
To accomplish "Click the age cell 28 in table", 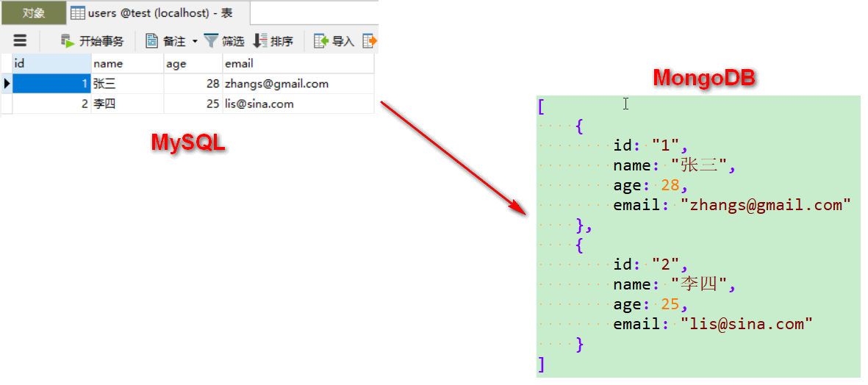I will (193, 84).
